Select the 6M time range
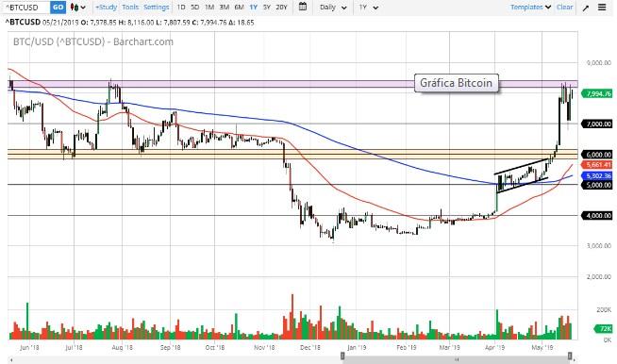This screenshot has width=617, height=364. tap(239, 8)
